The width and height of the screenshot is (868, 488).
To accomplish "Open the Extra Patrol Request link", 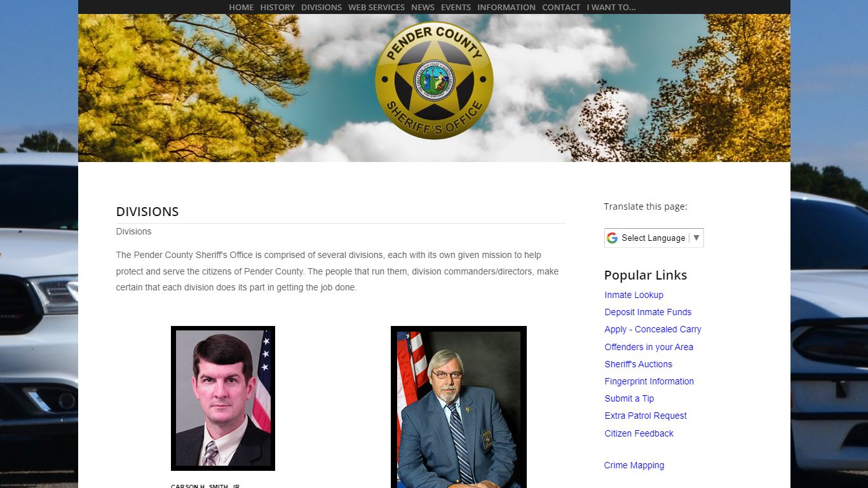I will point(646,416).
